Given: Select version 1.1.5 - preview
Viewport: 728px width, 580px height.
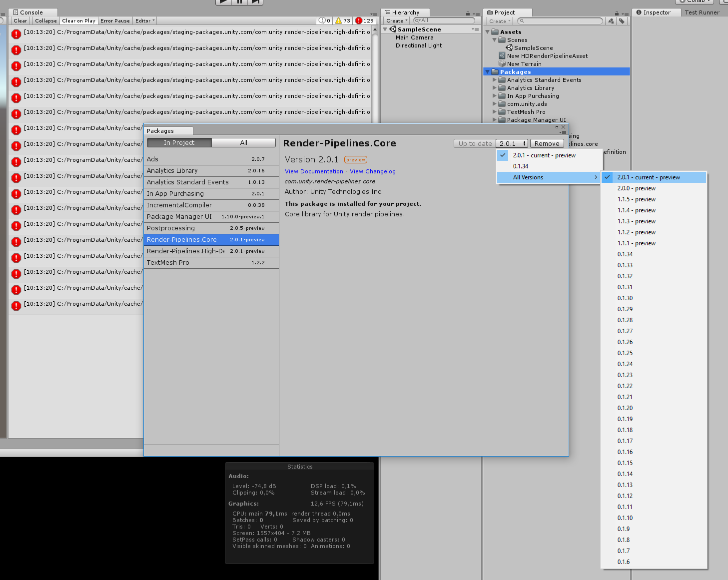Looking at the screenshot, I should tap(654, 199).
